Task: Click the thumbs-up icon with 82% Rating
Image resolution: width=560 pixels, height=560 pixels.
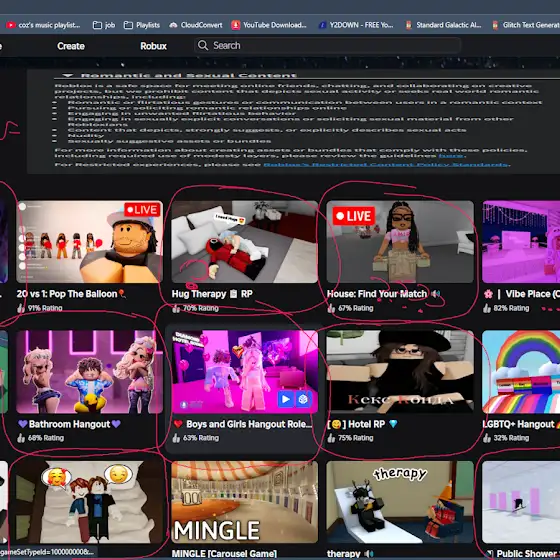Action: [x=487, y=308]
